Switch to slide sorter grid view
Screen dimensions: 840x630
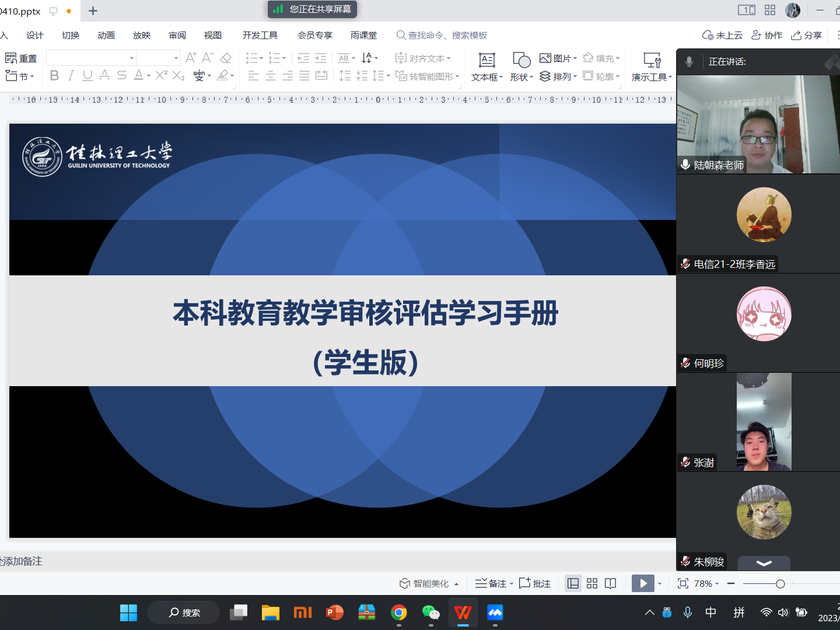coord(592,583)
